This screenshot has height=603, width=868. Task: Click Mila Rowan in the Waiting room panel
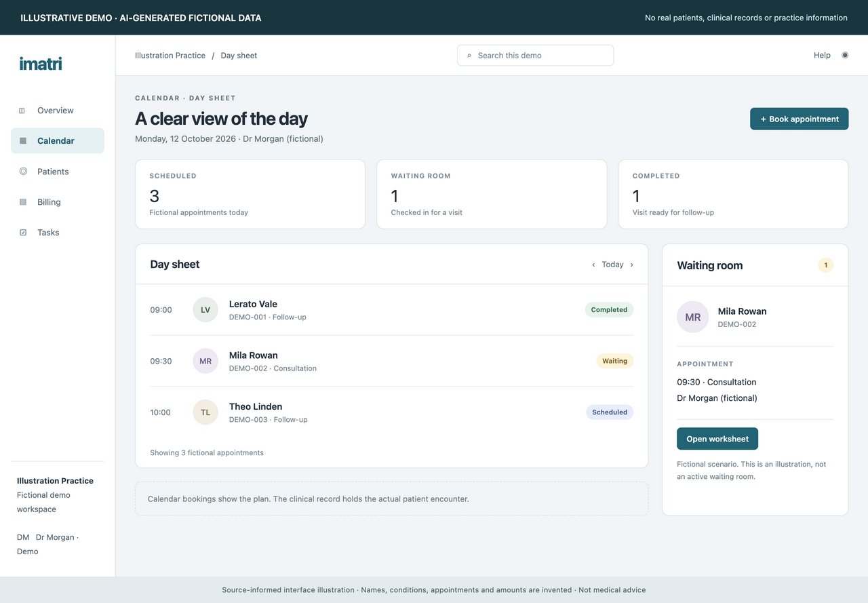point(743,311)
